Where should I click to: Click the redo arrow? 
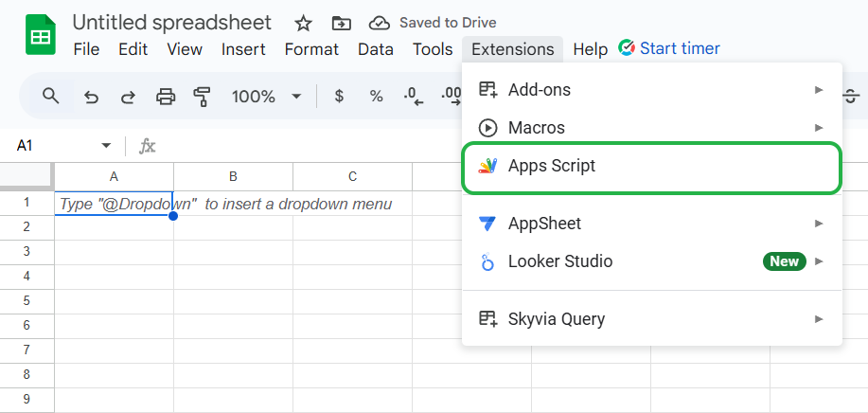click(x=128, y=98)
